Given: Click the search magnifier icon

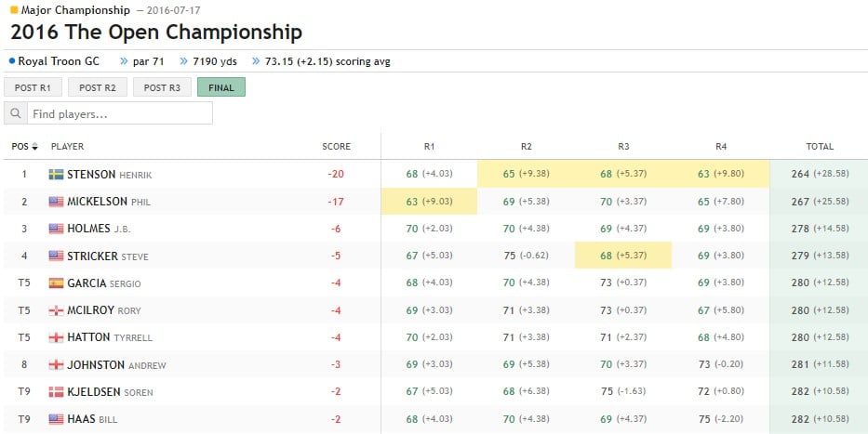Looking at the screenshot, I should coord(16,113).
